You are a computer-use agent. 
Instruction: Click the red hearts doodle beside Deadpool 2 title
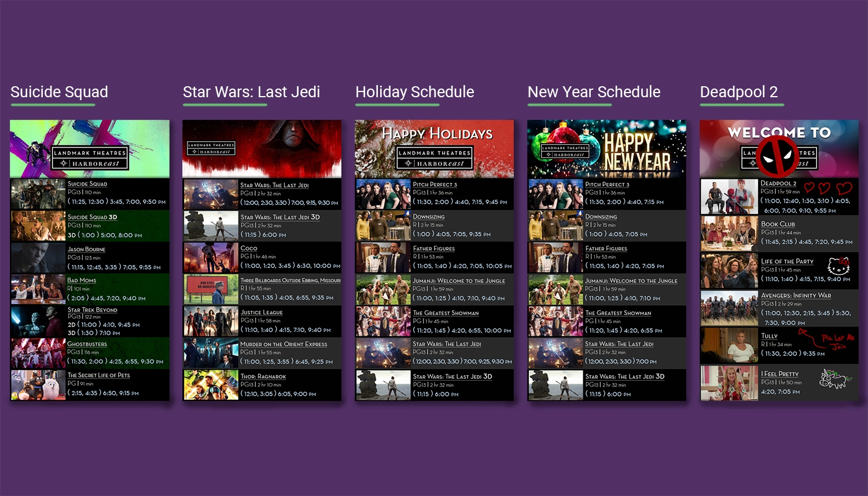click(x=828, y=188)
